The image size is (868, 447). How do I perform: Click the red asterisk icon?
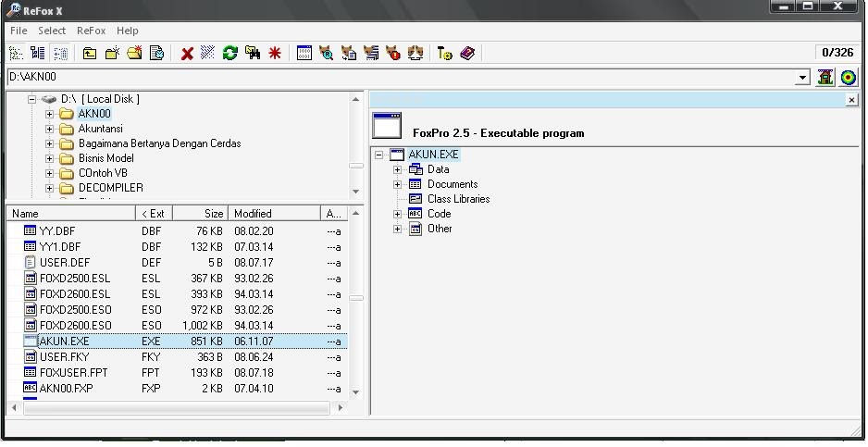tap(275, 53)
